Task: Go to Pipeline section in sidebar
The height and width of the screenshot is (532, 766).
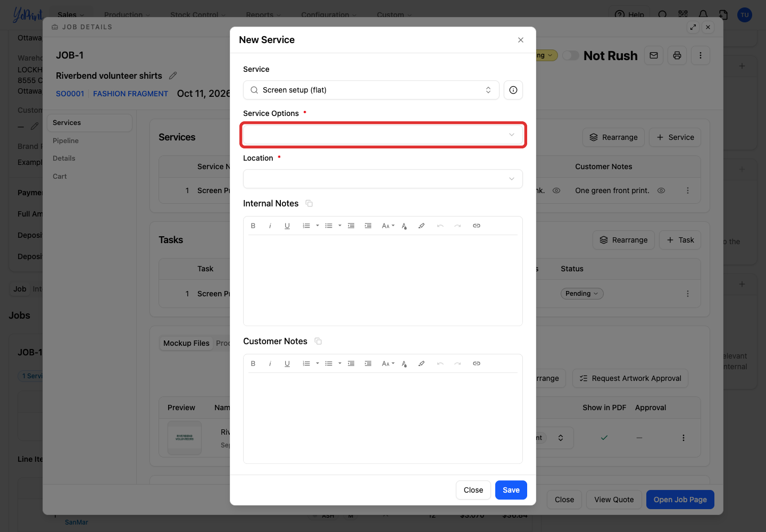Action: [x=65, y=141]
